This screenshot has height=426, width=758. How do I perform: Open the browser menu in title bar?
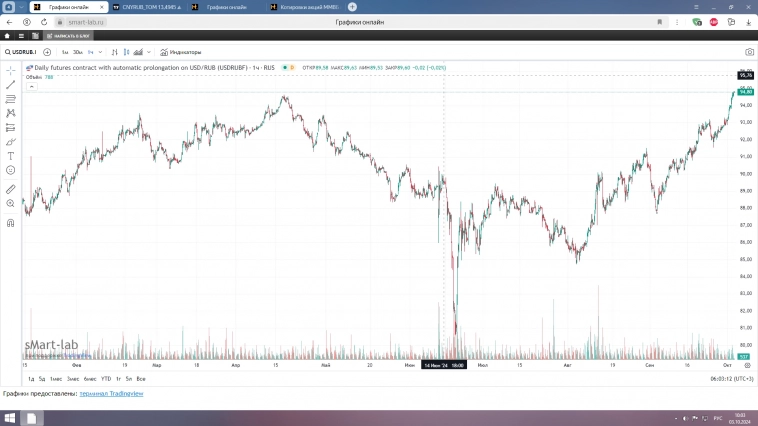(696, 7)
